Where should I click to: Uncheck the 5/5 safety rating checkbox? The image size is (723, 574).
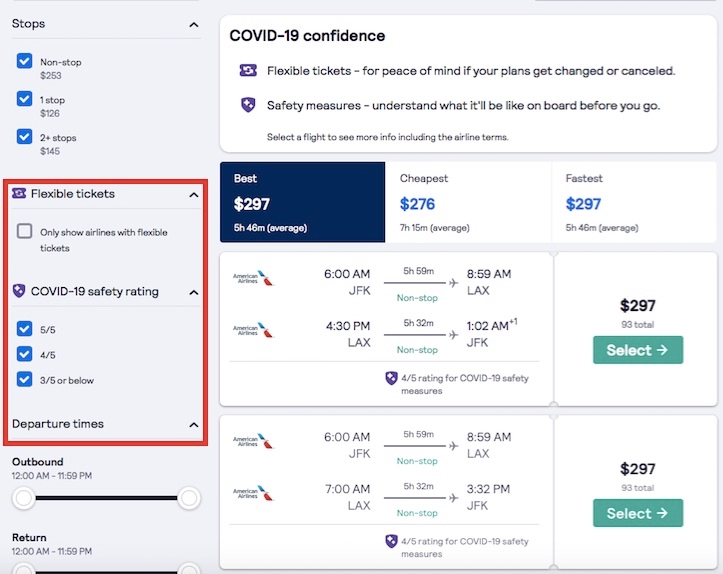[x=24, y=329]
